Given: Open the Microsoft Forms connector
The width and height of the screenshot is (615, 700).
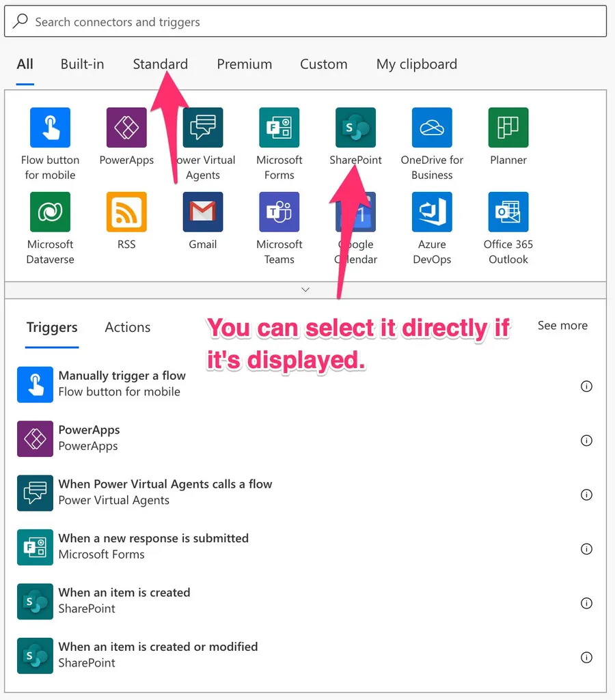Looking at the screenshot, I should coord(279,128).
